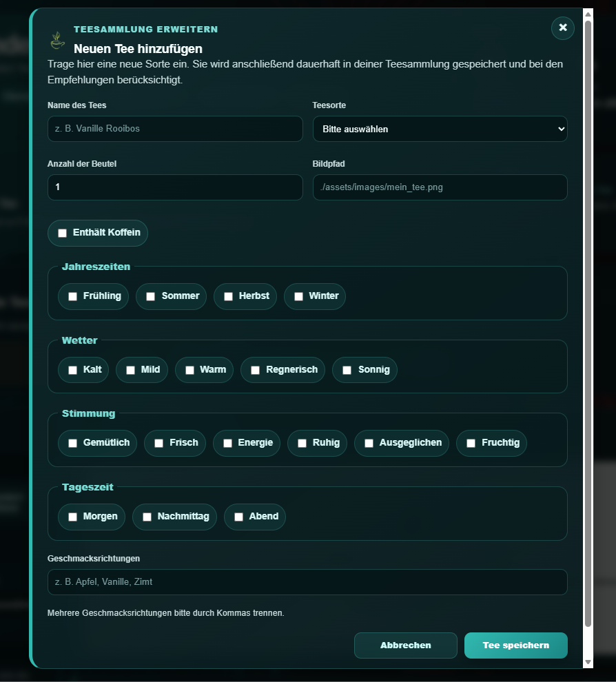This screenshot has height=682, width=616.
Task: Select the Ruhig mood checkbox
Action: pyautogui.click(x=302, y=443)
